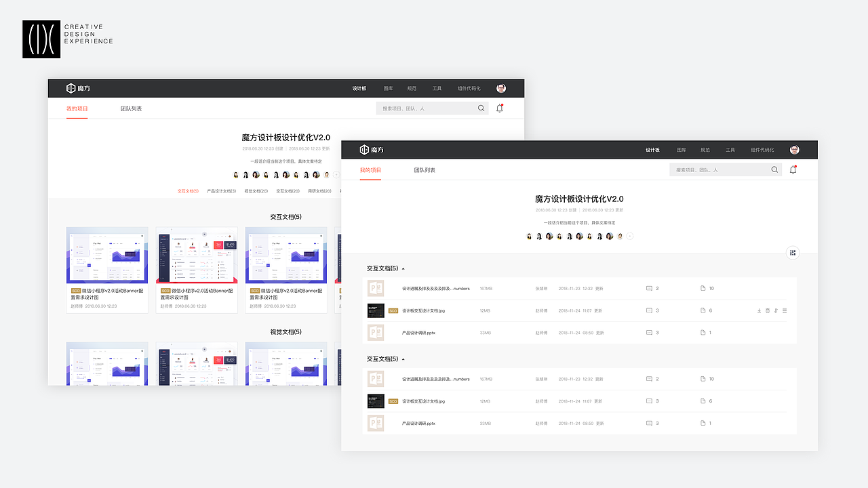The width and height of the screenshot is (868, 488).
Task: Click the gold SCO badge in second-group jpg row
Action: tap(393, 401)
